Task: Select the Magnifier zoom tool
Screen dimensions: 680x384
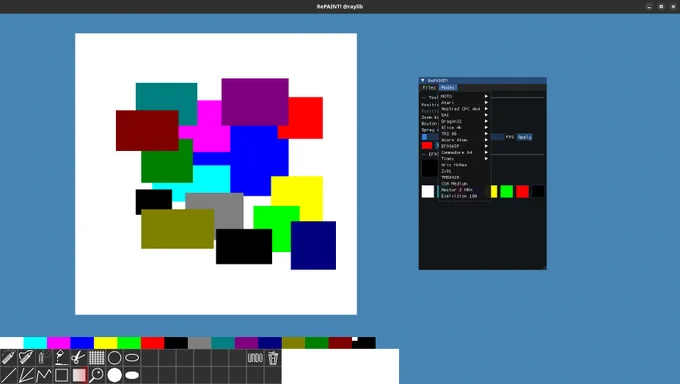Action: click(96, 375)
